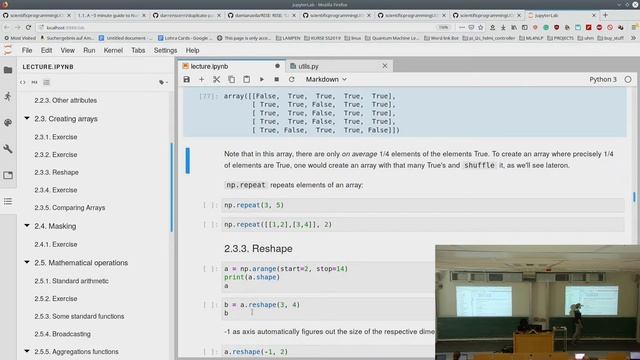Go to 2.5.2. Exercise heading
This screenshot has height=360, width=640.
click(56, 298)
